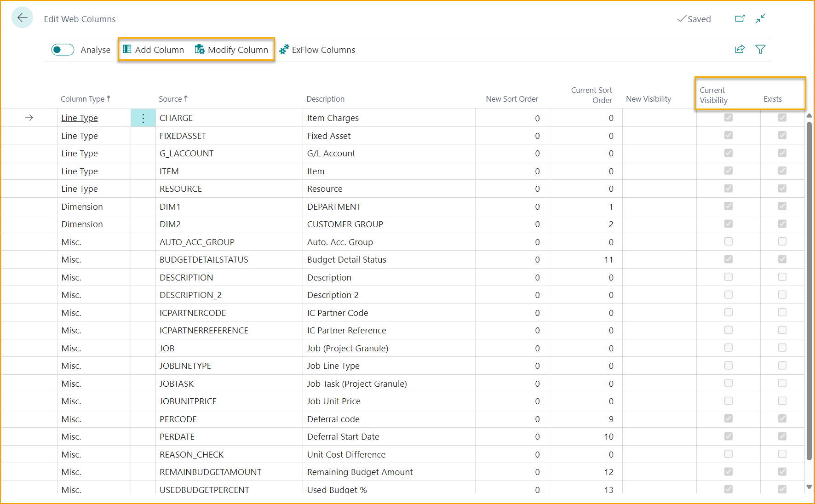Click the share icon in toolbar
815x504 pixels.
(x=740, y=49)
